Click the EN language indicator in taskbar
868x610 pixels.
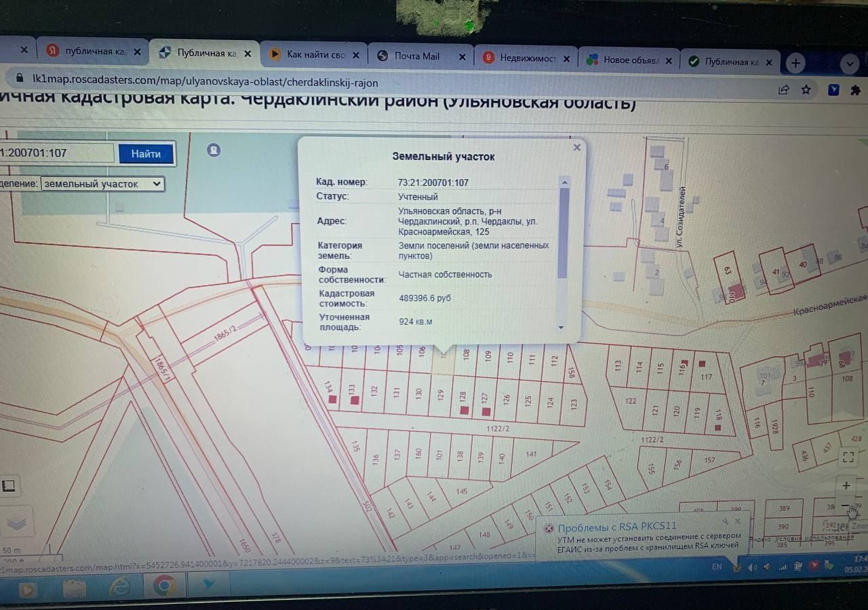[716, 566]
